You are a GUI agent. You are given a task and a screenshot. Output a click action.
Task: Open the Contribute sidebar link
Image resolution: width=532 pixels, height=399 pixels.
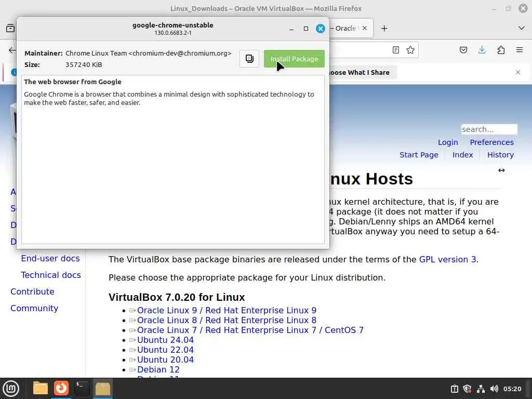pyautogui.click(x=32, y=292)
